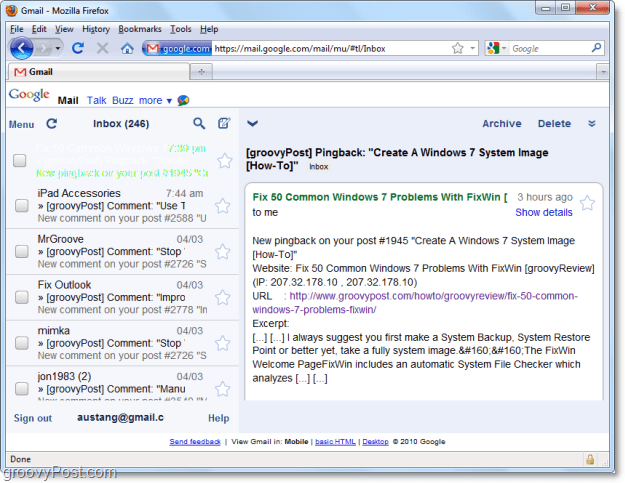This screenshot has height=483, width=625.
Task: Check the jon1983 email checkbox
Action: pos(22,389)
